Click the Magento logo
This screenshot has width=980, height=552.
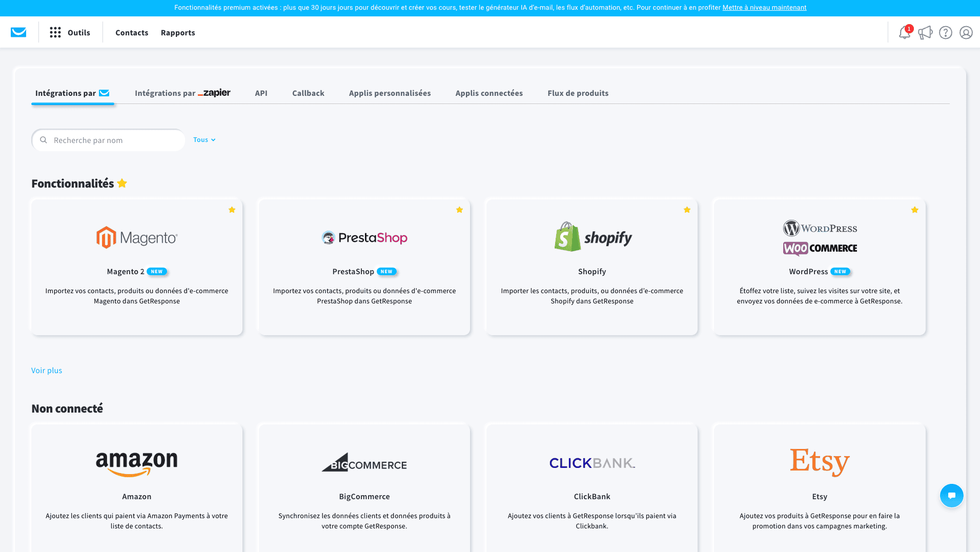[x=137, y=238]
